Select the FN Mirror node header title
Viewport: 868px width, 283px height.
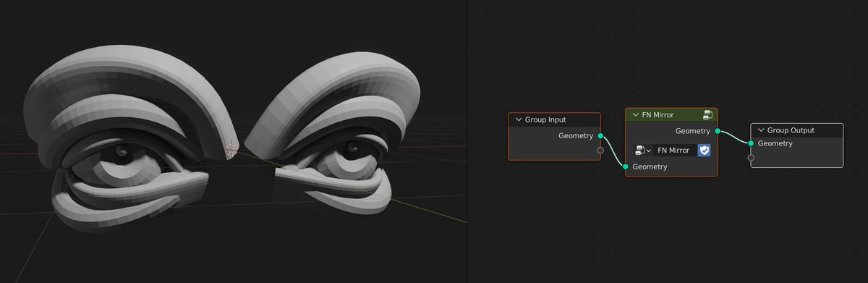point(658,114)
